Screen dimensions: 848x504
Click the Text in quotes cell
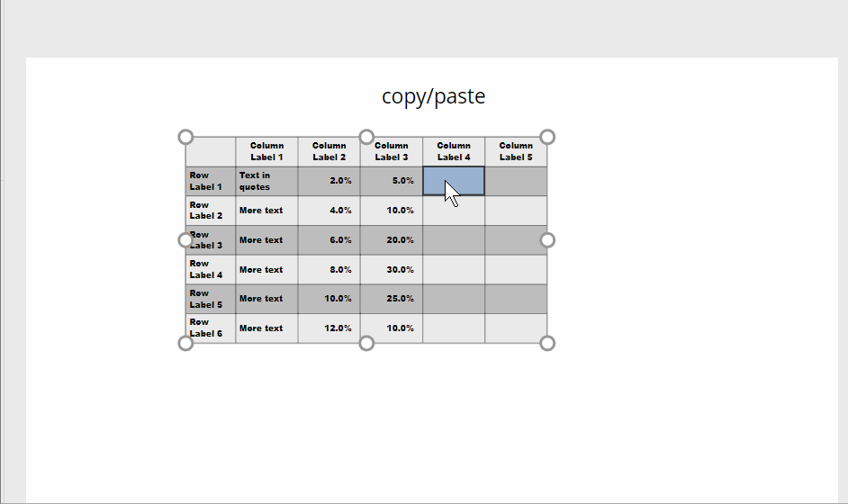click(266, 181)
